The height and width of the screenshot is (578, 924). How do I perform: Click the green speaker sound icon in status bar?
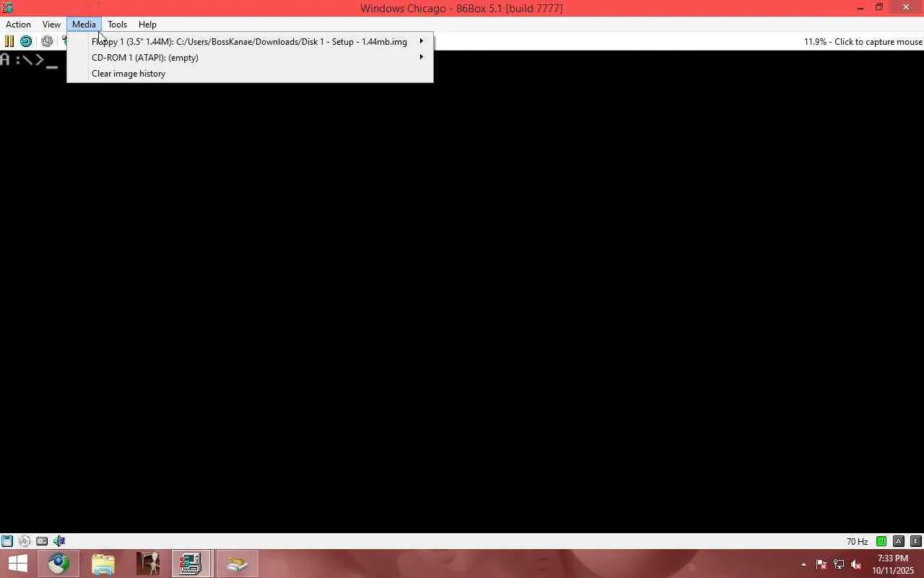click(x=59, y=541)
